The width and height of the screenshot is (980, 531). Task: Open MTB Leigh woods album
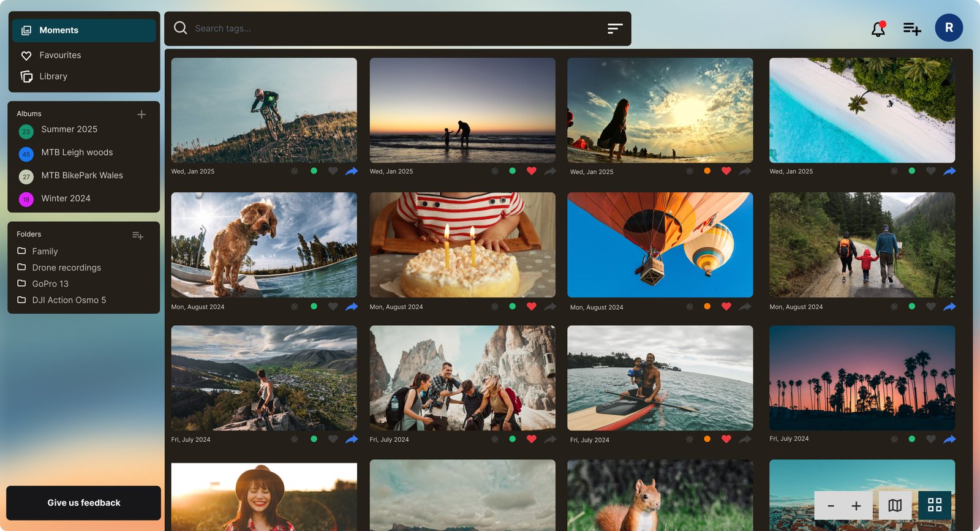coord(77,153)
